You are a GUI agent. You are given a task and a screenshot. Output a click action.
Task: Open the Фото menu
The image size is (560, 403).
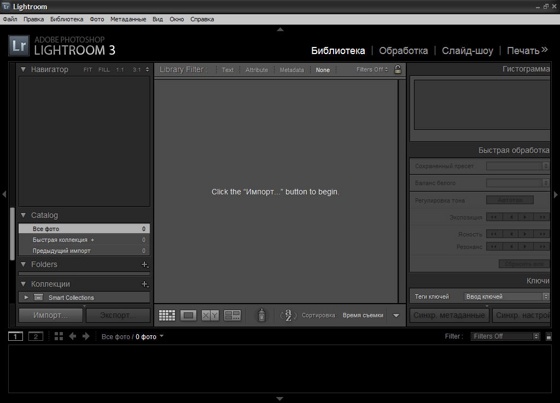click(x=97, y=19)
